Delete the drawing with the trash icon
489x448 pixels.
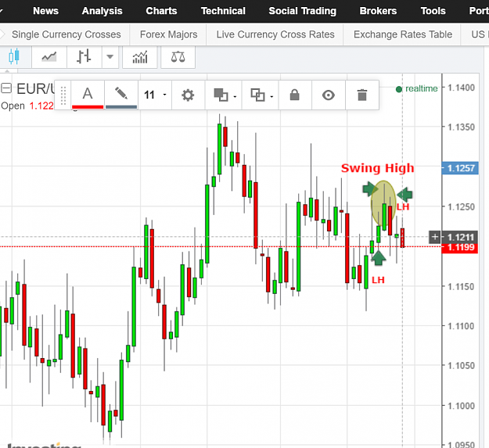click(362, 95)
